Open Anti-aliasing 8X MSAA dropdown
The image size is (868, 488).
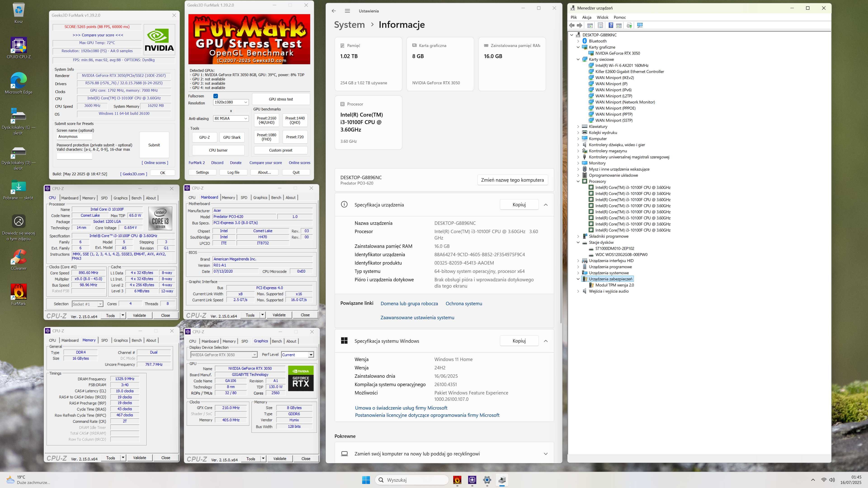(x=231, y=119)
